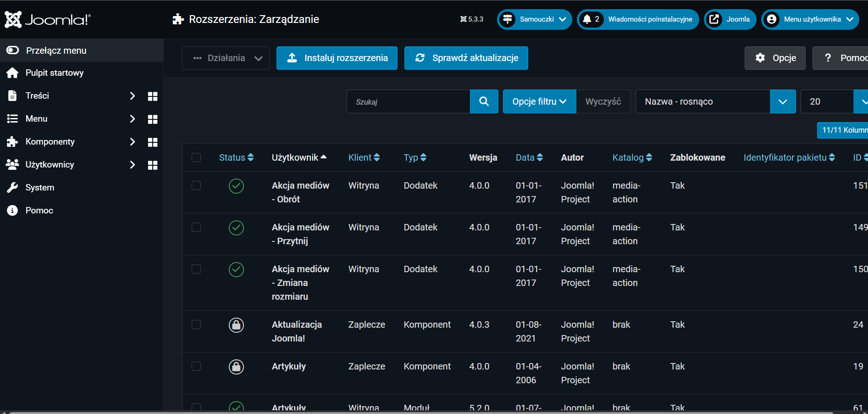Open the Menu użytkownika dropdown
The height and width of the screenshot is (414, 868).
coord(810,19)
